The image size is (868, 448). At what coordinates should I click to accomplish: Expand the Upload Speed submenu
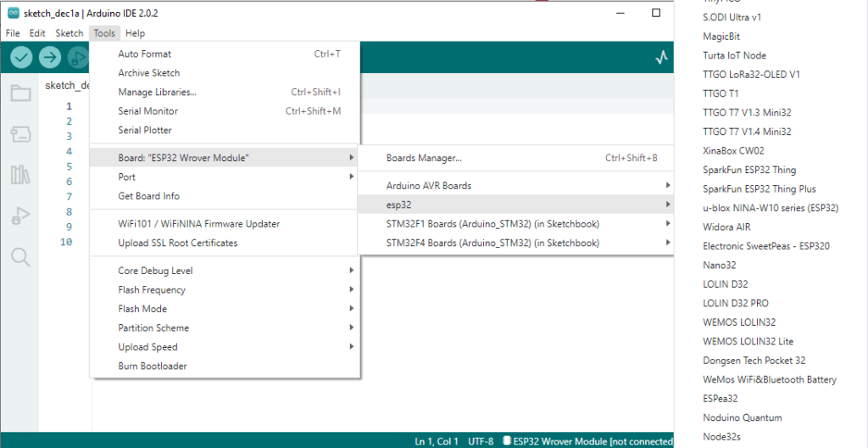[x=225, y=347]
